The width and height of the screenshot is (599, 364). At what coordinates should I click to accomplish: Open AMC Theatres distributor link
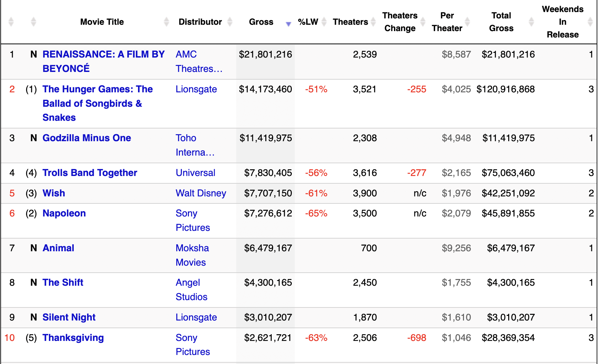click(199, 61)
